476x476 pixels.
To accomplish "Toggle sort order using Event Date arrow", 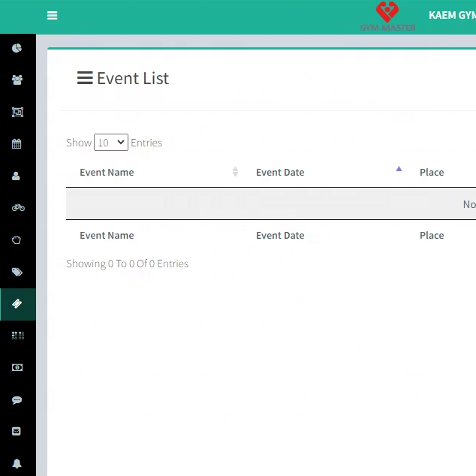I will [x=399, y=170].
